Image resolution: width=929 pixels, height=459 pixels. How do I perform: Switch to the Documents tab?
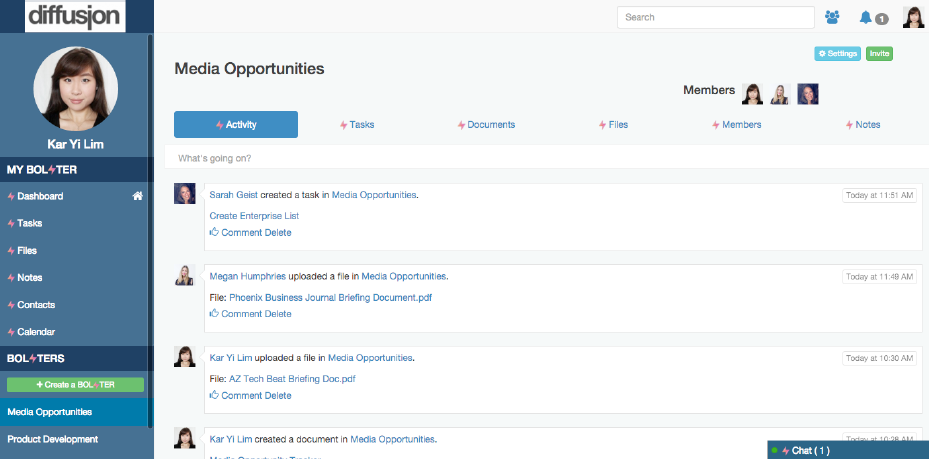coord(486,125)
